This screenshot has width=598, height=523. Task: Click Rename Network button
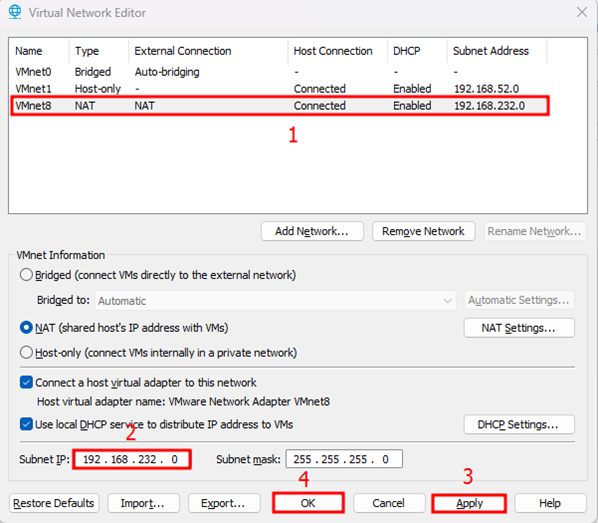[534, 231]
